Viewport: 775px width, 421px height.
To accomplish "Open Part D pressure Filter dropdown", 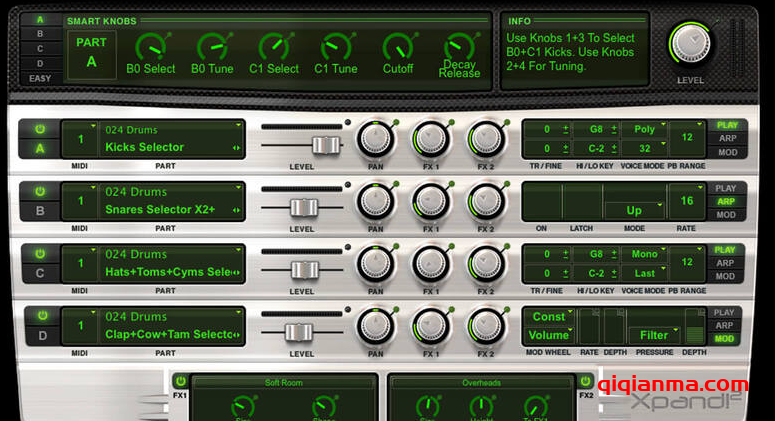I will [x=654, y=335].
